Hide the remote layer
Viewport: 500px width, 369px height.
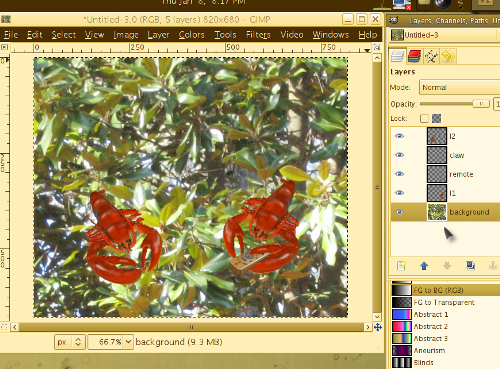coord(399,174)
